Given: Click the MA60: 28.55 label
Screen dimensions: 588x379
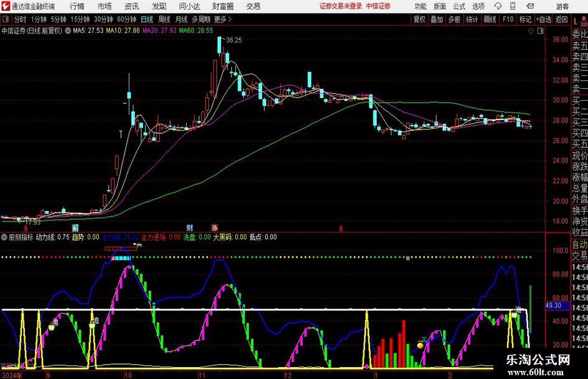Looking at the screenshot, I should pyautogui.click(x=196, y=30).
